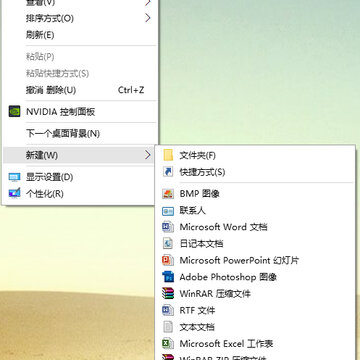Click the NVIDIA control panel icon
The height and width of the screenshot is (360, 360).
[14, 111]
